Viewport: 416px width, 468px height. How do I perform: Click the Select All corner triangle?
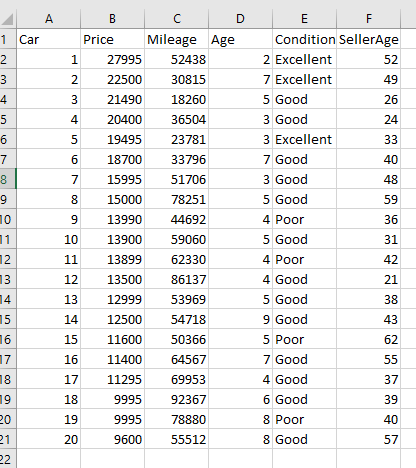pyautogui.click(x=7, y=19)
